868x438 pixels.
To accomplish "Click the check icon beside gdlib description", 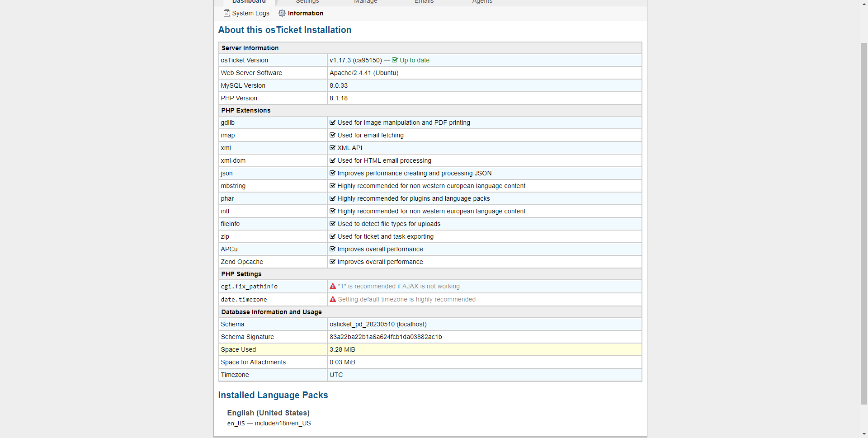I will pyautogui.click(x=333, y=122).
